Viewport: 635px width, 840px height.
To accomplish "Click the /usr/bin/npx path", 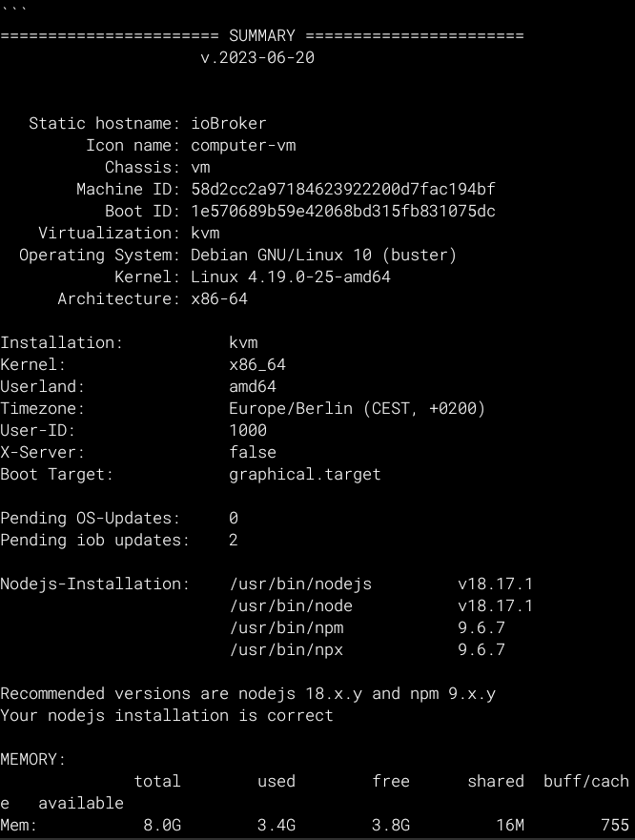I will pos(286,649).
